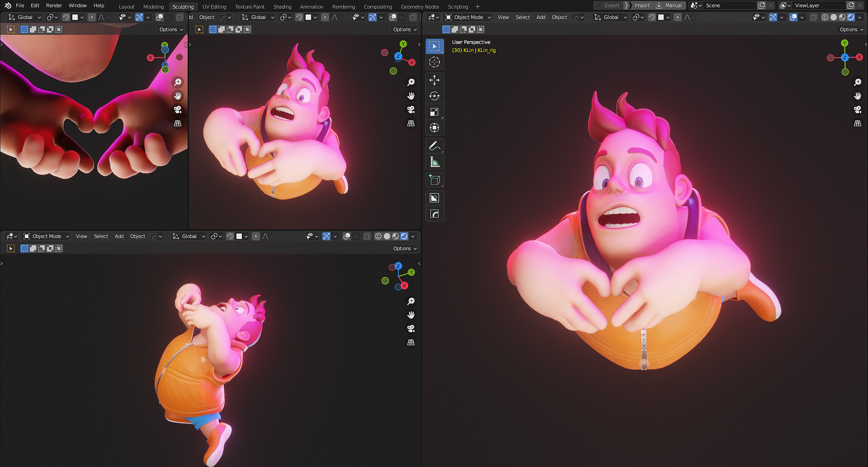
Task: Click the snapping magnet icon in the header
Action: 652,17
